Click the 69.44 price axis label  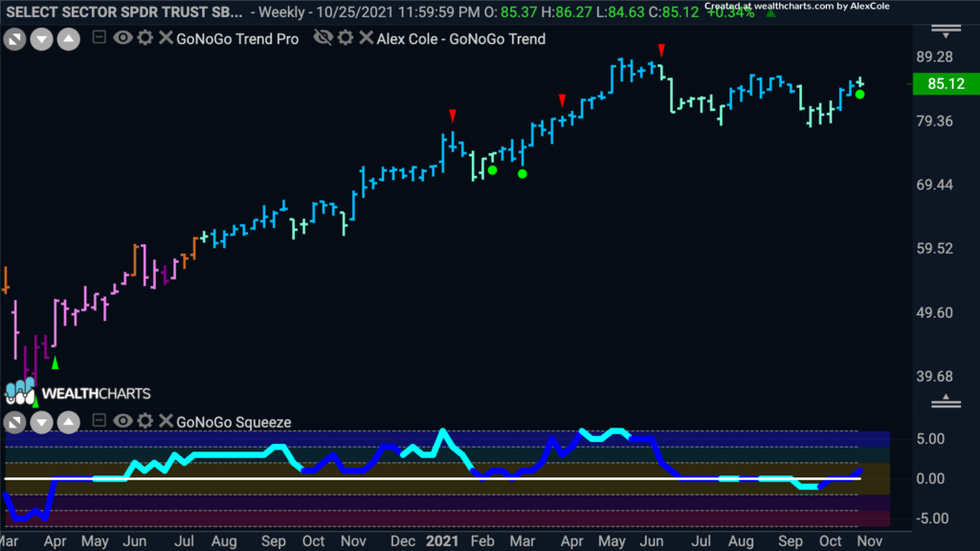(x=934, y=185)
